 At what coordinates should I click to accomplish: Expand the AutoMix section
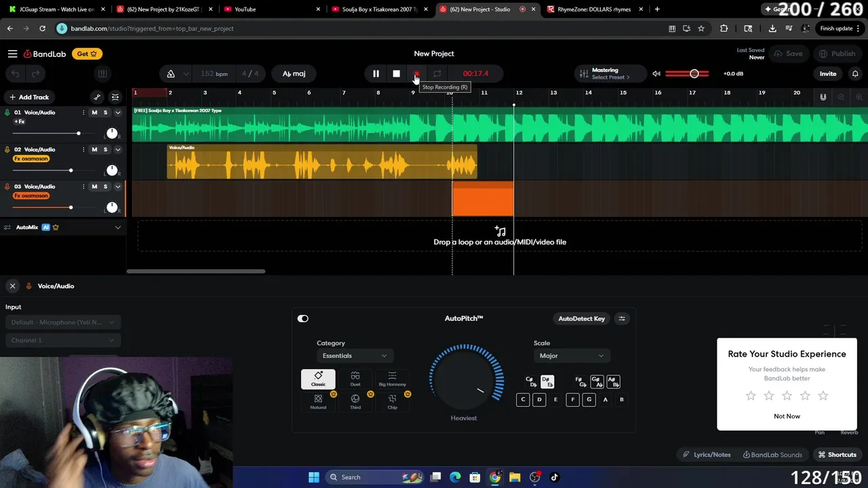coord(118,228)
